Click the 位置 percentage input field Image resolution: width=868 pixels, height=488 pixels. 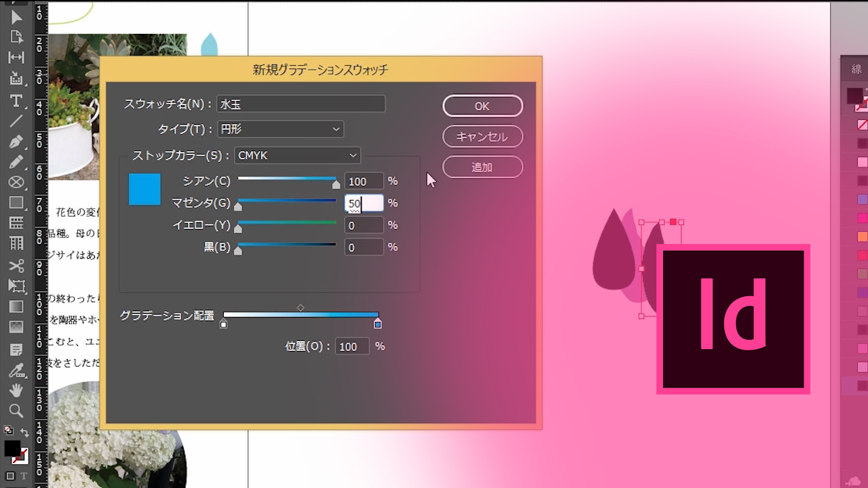click(351, 346)
